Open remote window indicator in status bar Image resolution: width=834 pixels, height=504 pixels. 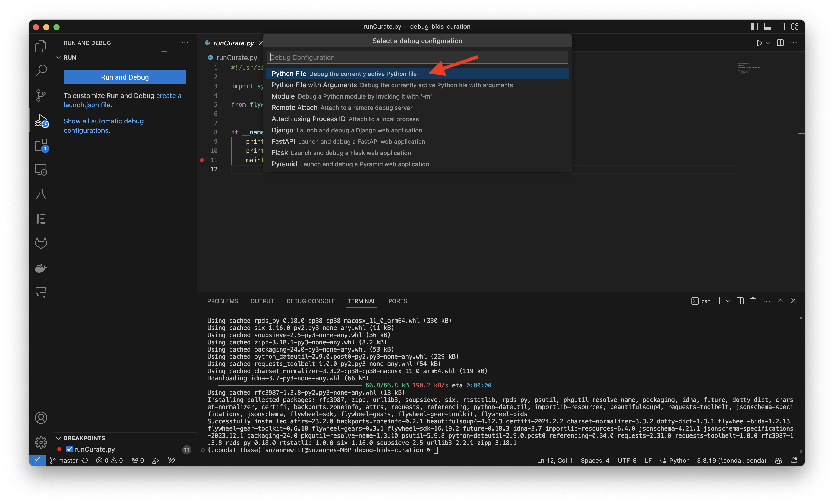pyautogui.click(x=37, y=460)
